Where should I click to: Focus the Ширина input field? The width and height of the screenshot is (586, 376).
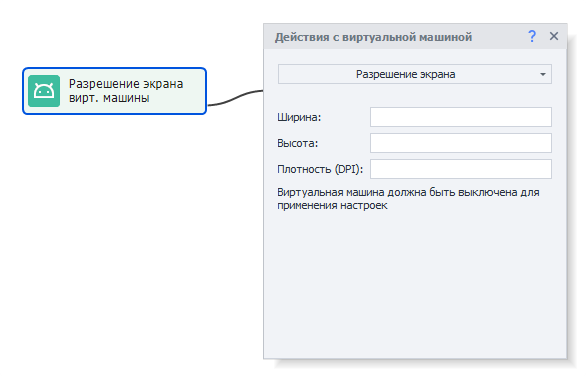tap(461, 117)
